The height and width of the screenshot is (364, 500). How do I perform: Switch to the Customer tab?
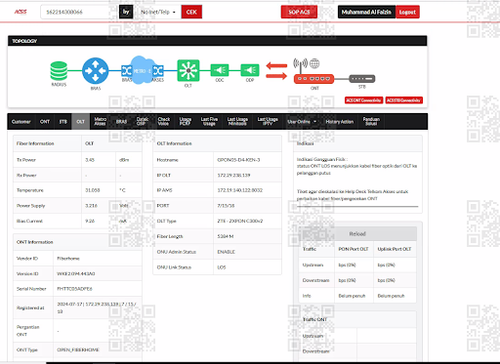21,122
